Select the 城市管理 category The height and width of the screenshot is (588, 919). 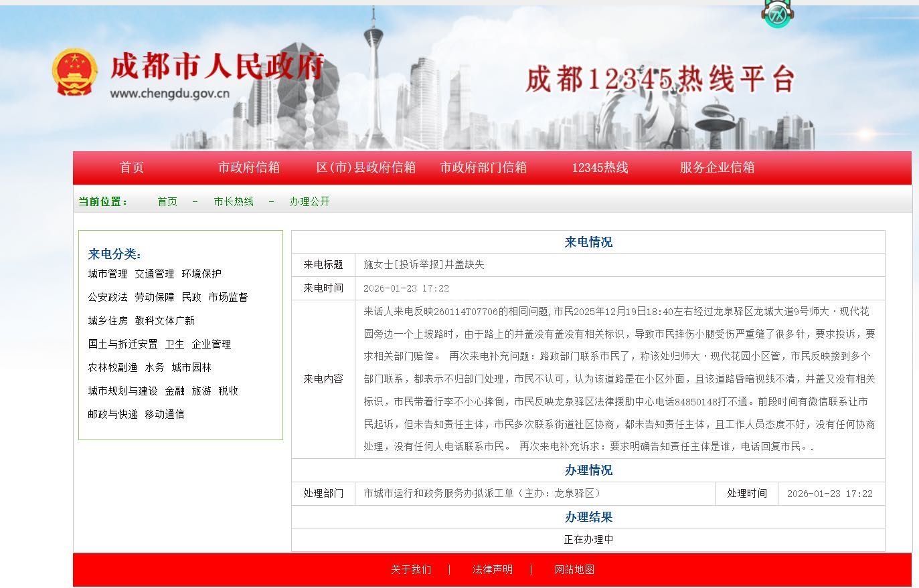click(107, 274)
